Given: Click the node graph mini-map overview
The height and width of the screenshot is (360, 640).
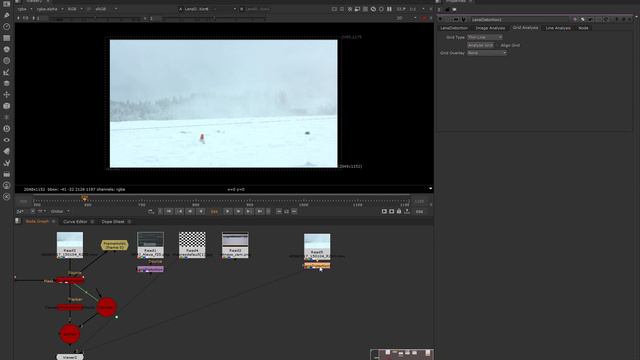Looking at the screenshot, I should pyautogui.click(x=402, y=354).
